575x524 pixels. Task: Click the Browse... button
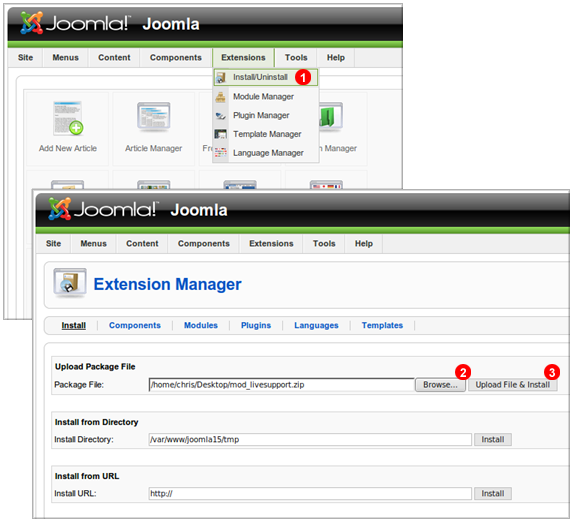click(x=440, y=385)
